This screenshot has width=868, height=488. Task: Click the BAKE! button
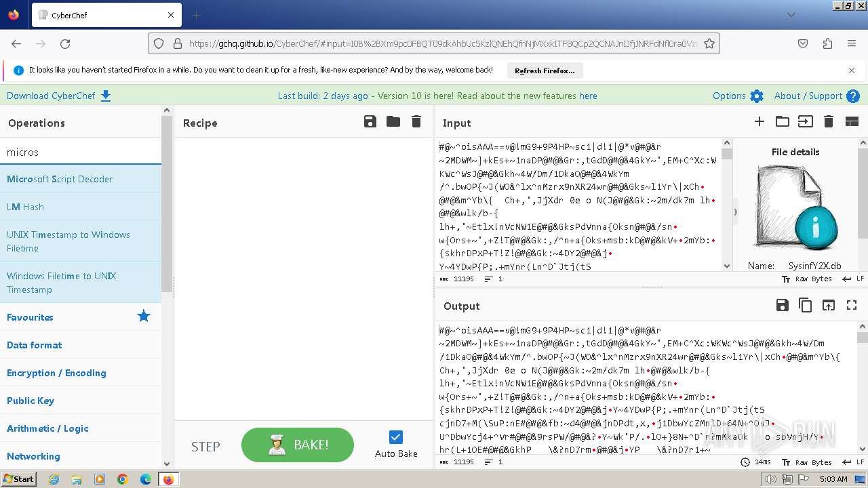click(x=298, y=445)
